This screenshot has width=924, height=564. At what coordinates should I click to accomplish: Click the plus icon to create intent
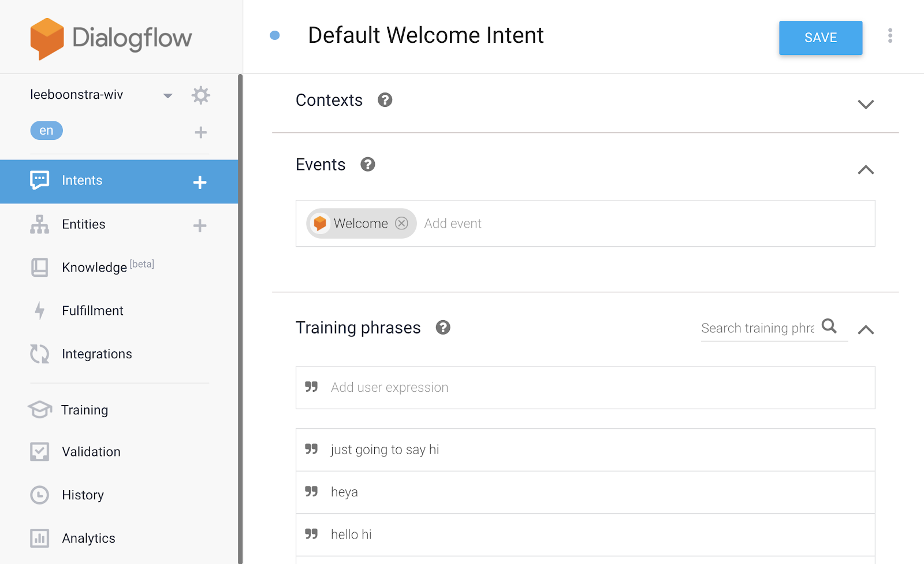(x=200, y=182)
